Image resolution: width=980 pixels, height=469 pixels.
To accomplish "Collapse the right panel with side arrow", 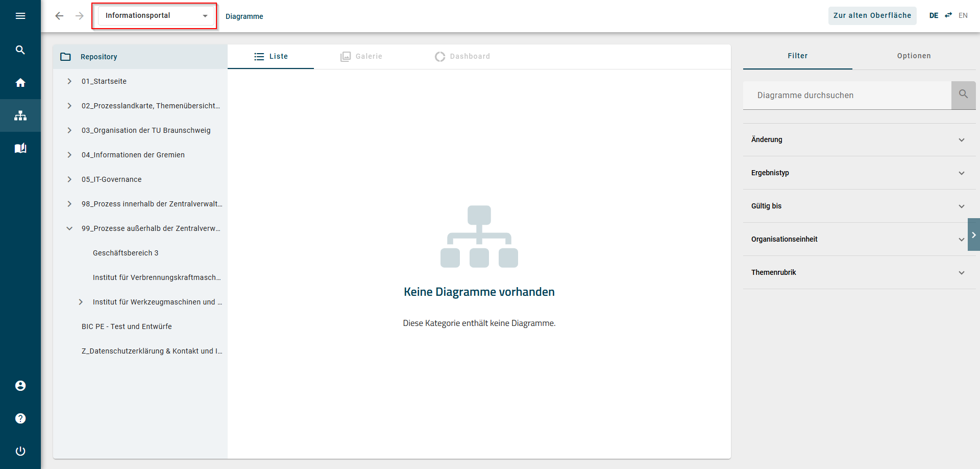I will [x=973, y=235].
